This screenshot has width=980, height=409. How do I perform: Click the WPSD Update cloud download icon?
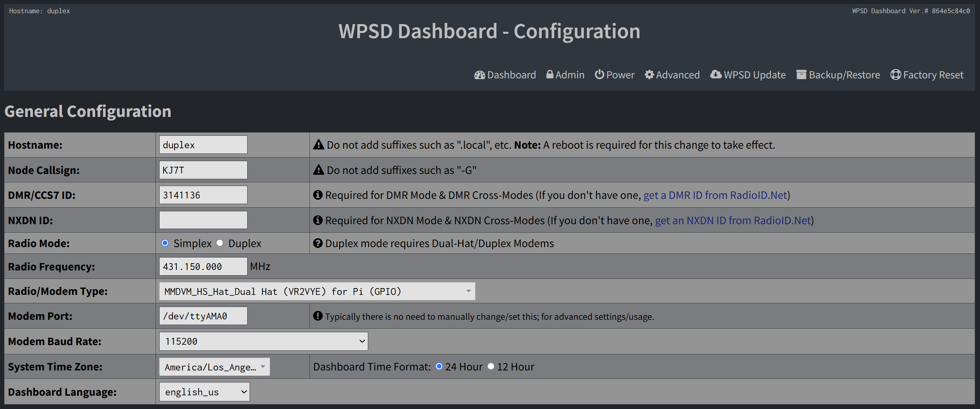pyautogui.click(x=716, y=74)
